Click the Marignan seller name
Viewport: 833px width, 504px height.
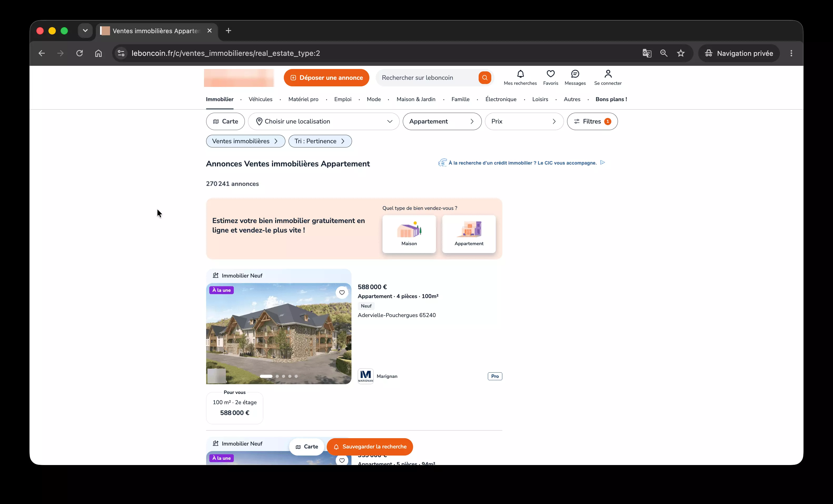(387, 376)
